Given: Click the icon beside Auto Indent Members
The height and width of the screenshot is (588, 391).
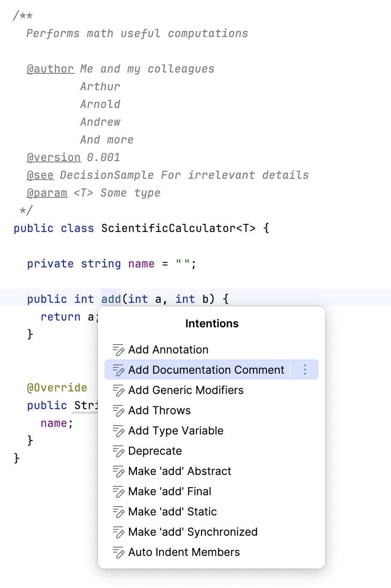Looking at the screenshot, I should click(x=118, y=552).
